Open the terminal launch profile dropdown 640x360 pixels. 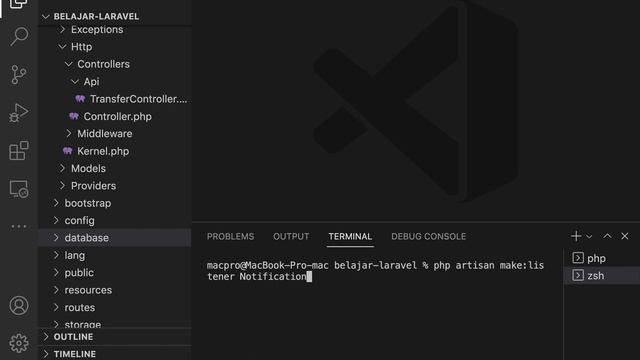[x=589, y=236]
